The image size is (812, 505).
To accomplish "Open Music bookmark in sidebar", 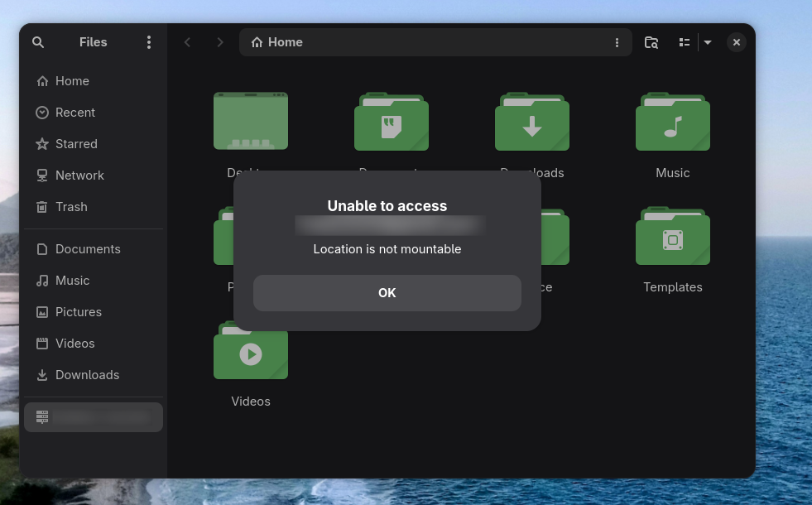I will click(x=94, y=281).
